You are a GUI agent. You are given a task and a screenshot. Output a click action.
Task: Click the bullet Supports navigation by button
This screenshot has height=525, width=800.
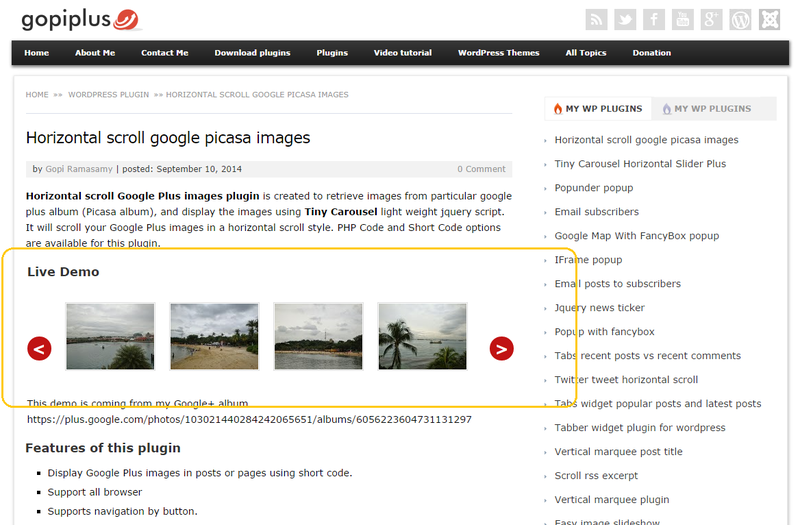122,511
